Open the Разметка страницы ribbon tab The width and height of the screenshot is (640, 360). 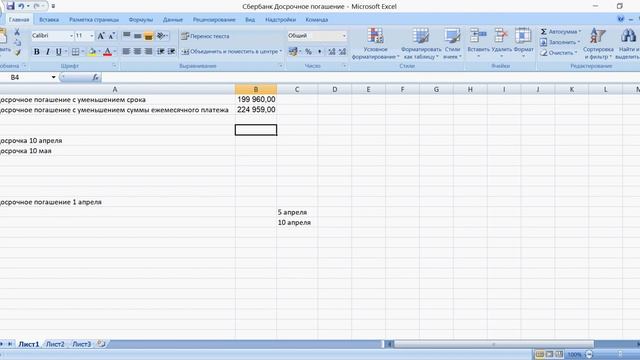94,20
